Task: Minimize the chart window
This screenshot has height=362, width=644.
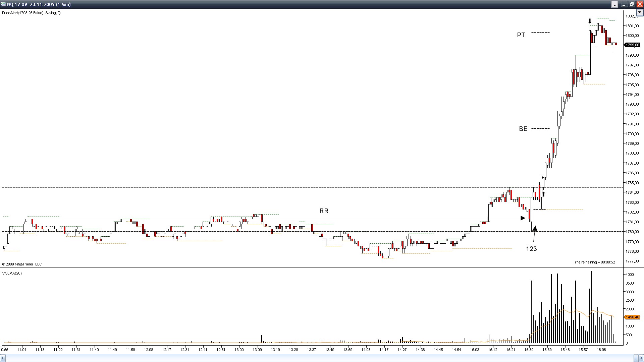Action: [x=624, y=4]
